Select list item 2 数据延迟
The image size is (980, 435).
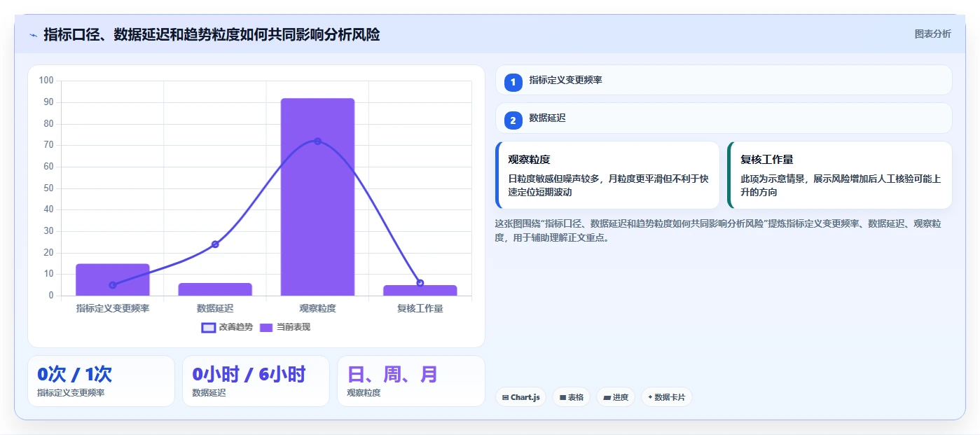(x=724, y=118)
